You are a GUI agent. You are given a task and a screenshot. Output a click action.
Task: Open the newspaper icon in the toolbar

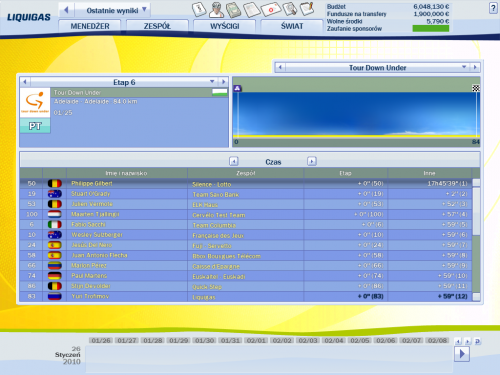(252, 9)
